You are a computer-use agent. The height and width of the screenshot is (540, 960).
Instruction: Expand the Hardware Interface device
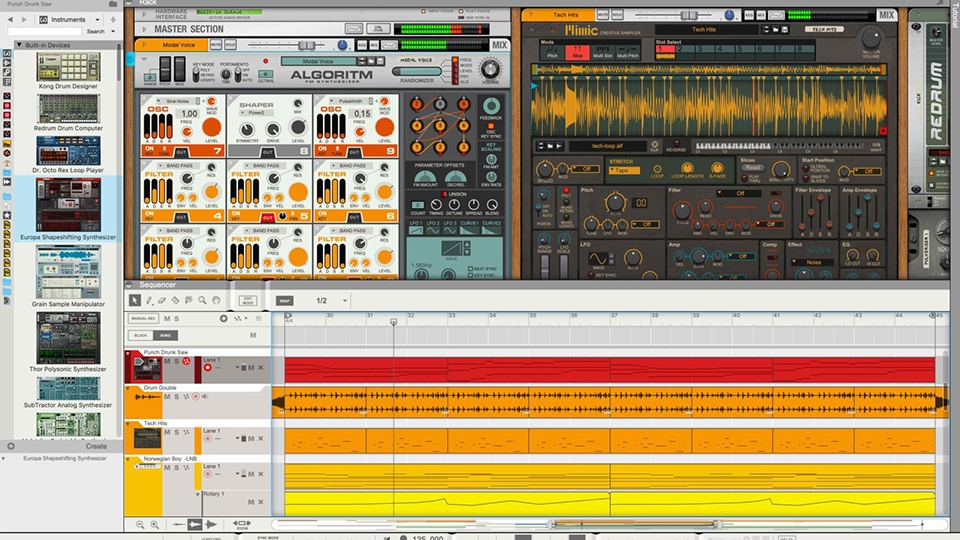click(x=144, y=13)
